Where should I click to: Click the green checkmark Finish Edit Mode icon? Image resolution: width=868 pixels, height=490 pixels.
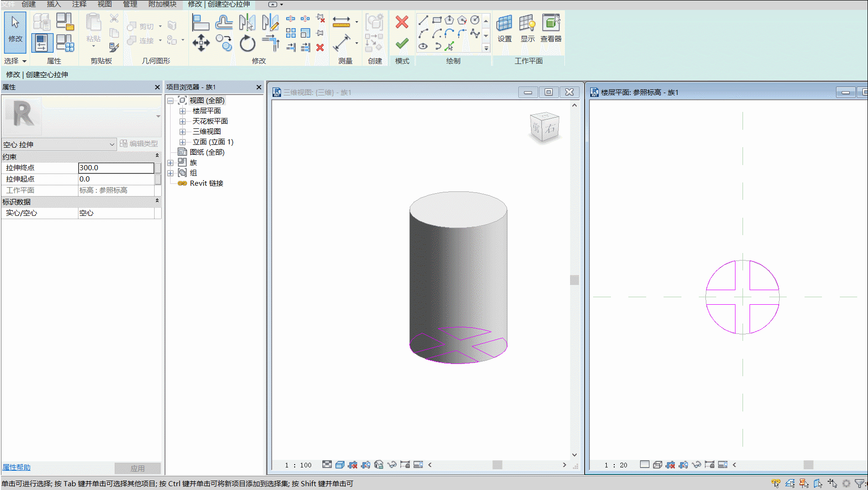[x=402, y=44]
